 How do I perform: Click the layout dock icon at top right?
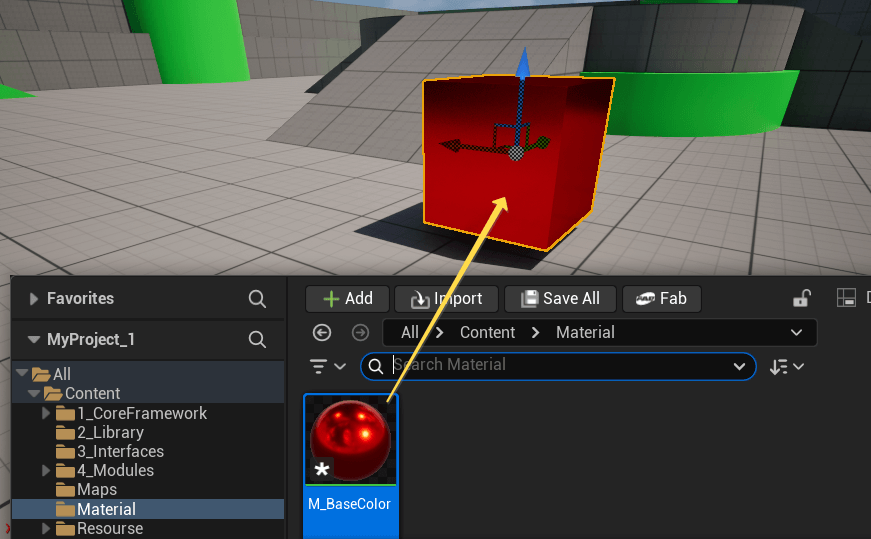coord(846,298)
